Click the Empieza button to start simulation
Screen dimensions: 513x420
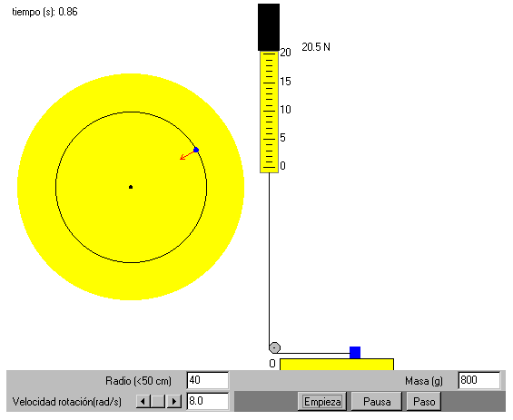click(322, 401)
